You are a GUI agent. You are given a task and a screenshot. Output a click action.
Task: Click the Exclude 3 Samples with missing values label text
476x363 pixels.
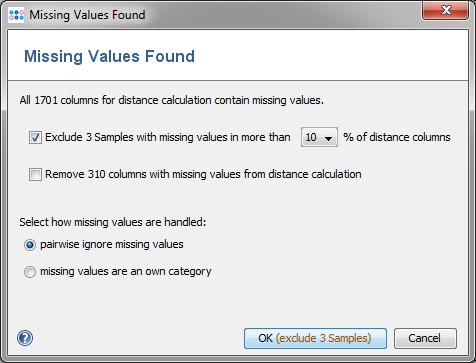click(168, 137)
